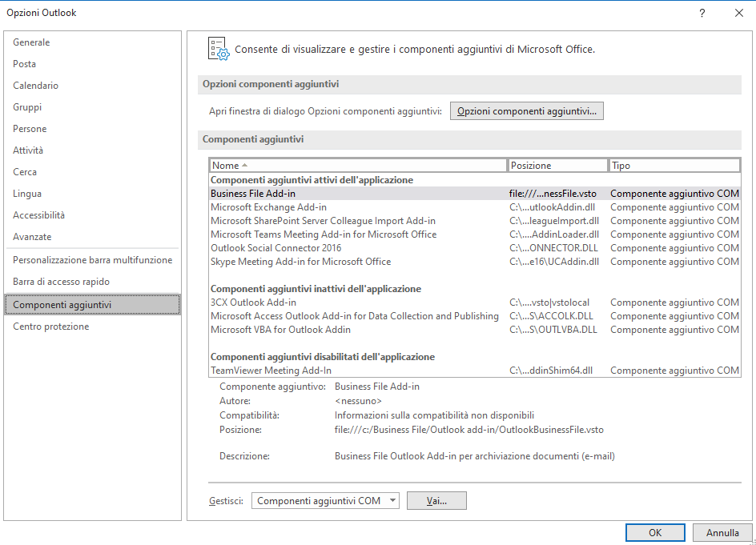Open the Calendario settings category
The height and width of the screenshot is (545, 756).
click(92, 86)
